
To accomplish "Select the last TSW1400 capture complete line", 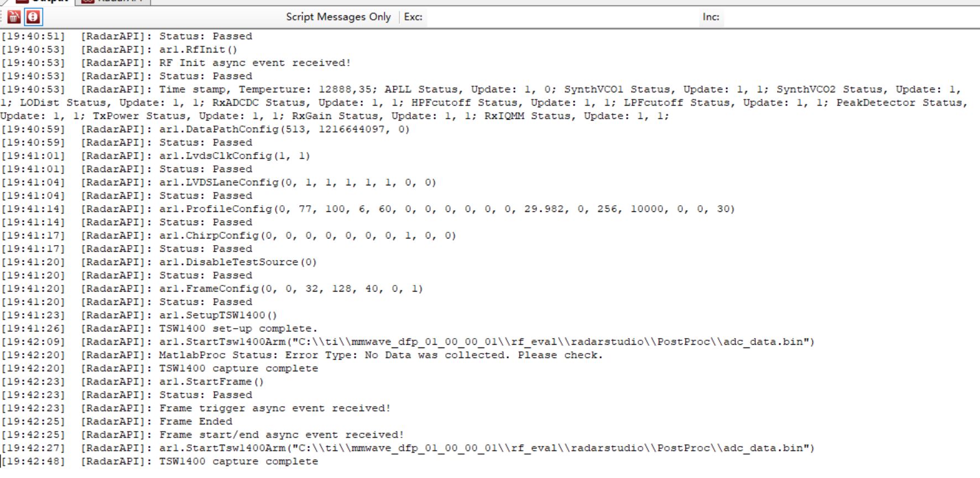I will 159,461.
